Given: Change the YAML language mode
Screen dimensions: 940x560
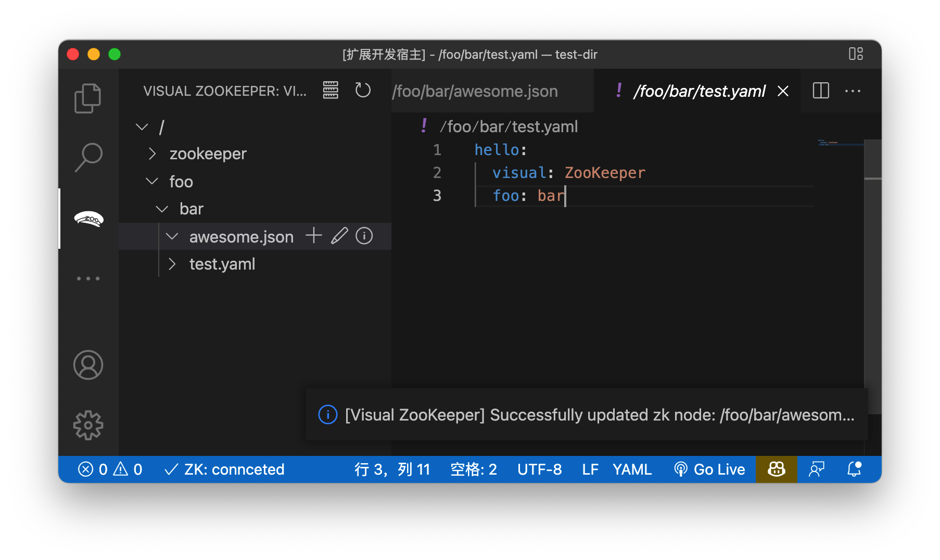Looking at the screenshot, I should (632, 469).
